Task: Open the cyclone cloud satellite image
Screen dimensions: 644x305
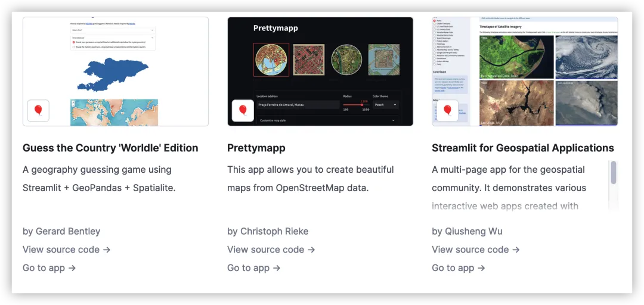Action: pyautogui.click(x=587, y=57)
